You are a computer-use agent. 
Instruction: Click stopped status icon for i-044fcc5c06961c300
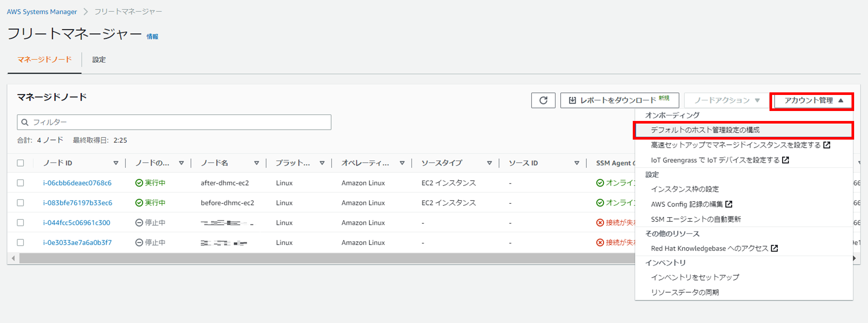[x=139, y=223]
